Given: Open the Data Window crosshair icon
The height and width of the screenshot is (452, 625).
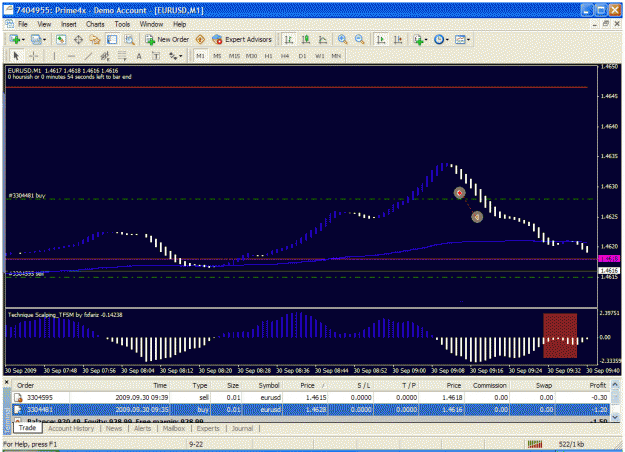Looking at the screenshot, I should click(x=79, y=39).
